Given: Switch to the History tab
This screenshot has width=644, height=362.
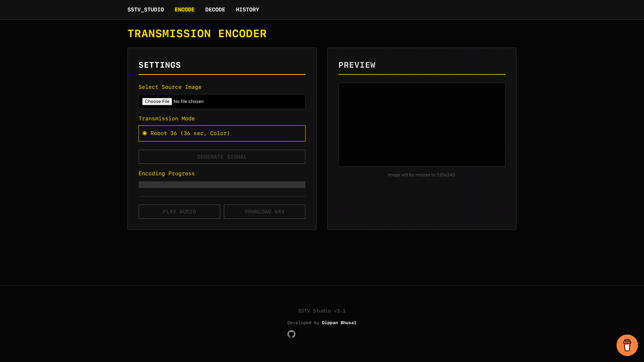Looking at the screenshot, I should coord(247,10).
